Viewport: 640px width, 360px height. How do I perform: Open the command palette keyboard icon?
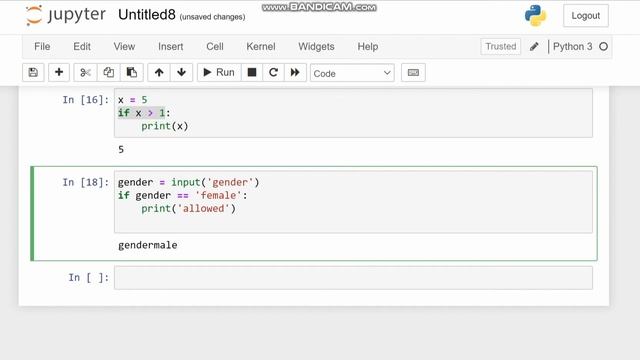click(413, 73)
